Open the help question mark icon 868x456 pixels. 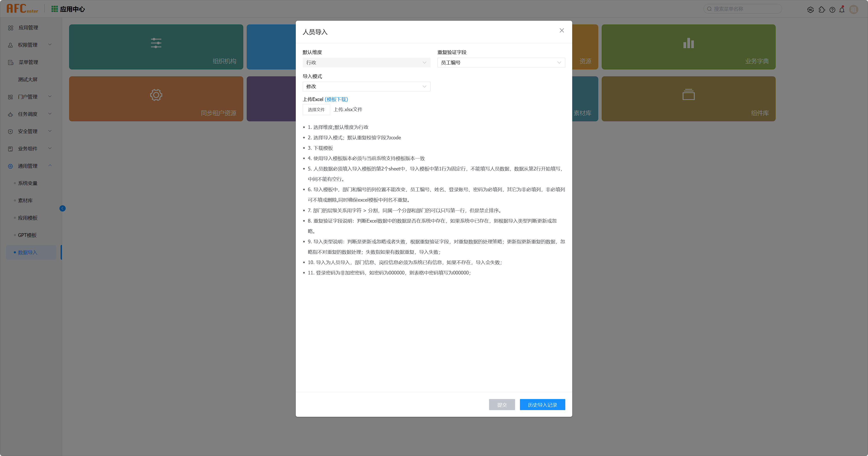click(x=832, y=9)
